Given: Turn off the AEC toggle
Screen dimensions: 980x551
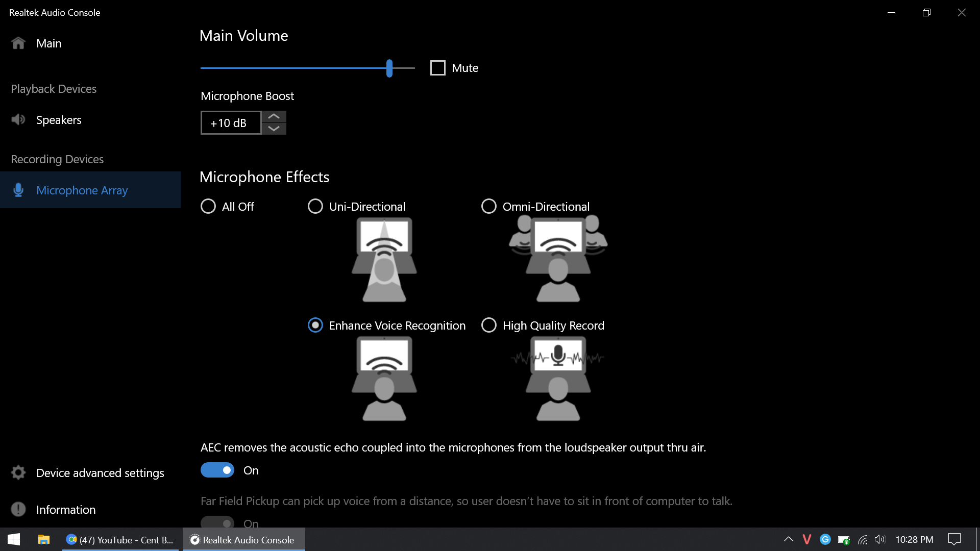Looking at the screenshot, I should tap(217, 470).
